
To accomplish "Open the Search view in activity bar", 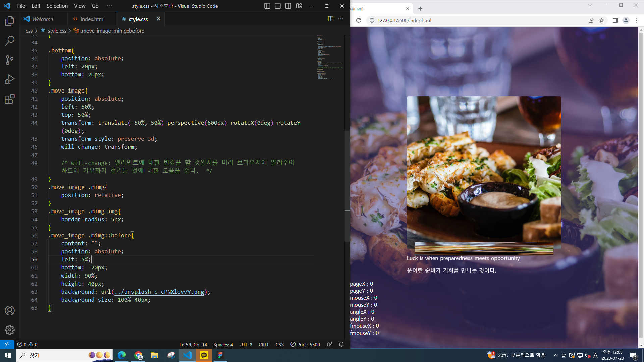I will tap(10, 41).
